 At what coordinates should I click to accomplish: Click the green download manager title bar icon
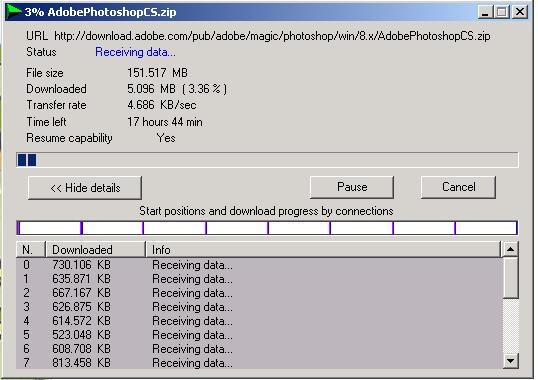coord(14,12)
